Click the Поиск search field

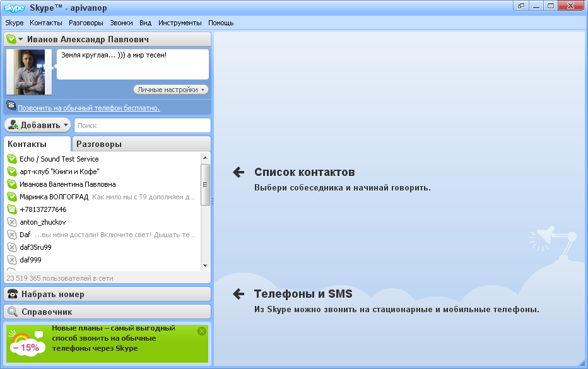tap(143, 126)
